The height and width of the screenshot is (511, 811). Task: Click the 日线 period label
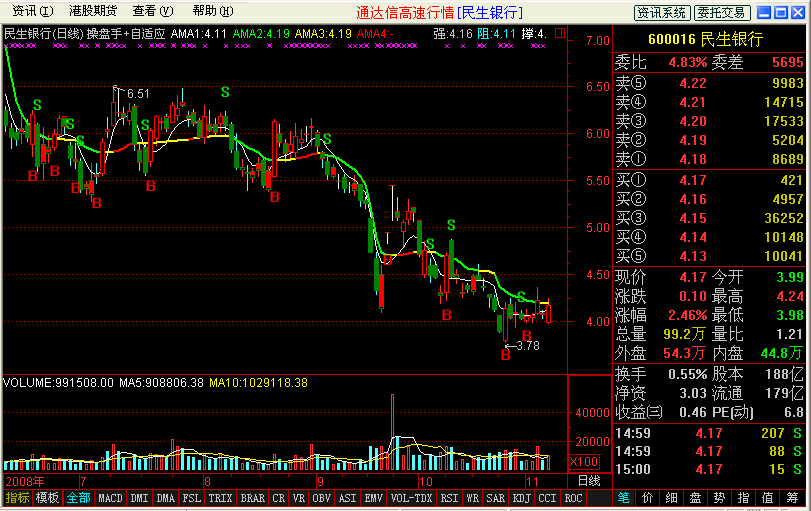coord(589,481)
